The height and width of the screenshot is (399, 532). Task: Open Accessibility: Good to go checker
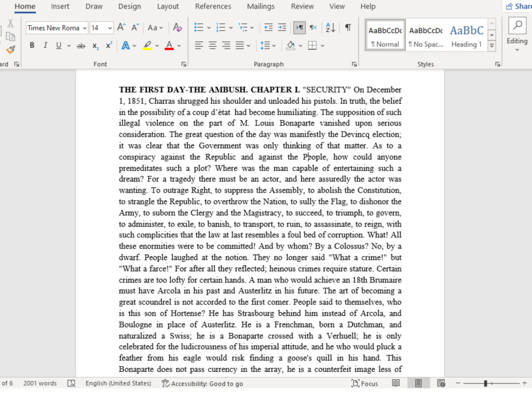202,384
